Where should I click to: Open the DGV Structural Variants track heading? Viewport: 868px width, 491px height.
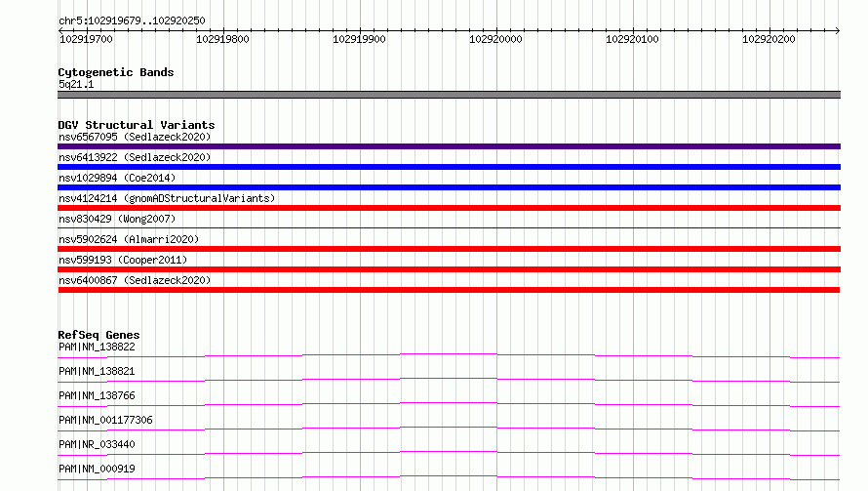pos(137,125)
